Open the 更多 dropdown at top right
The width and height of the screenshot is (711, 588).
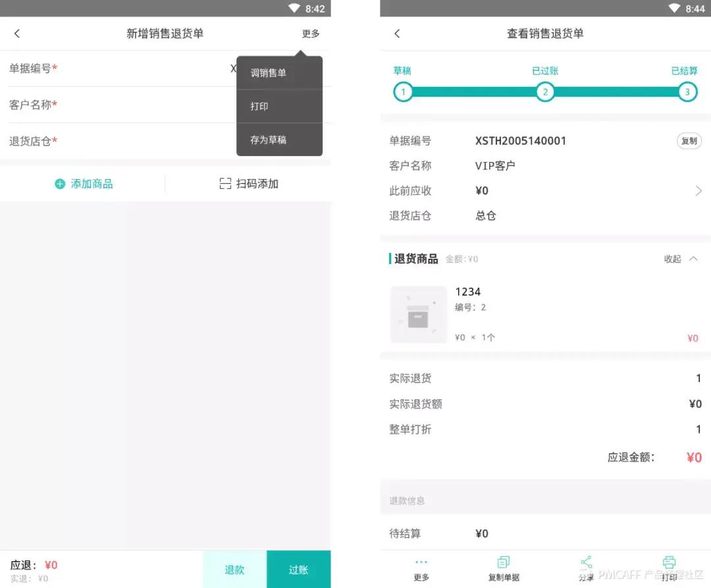pyautogui.click(x=311, y=34)
